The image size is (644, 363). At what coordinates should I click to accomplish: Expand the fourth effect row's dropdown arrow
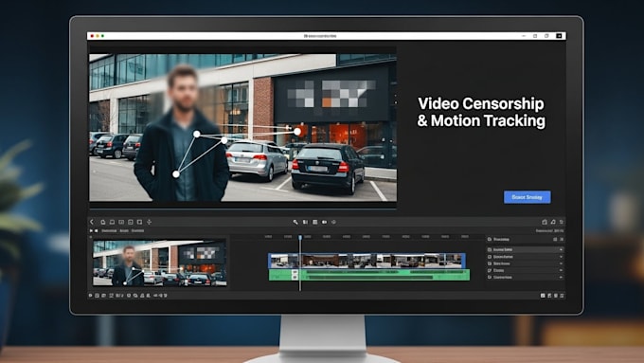(561, 270)
